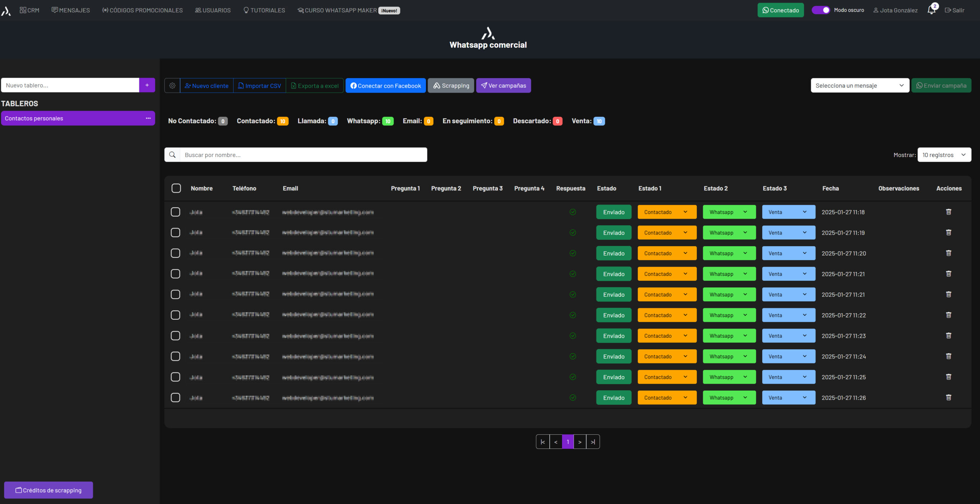This screenshot has height=504, width=980.
Task: Click the search magnifier icon
Action: 172,155
